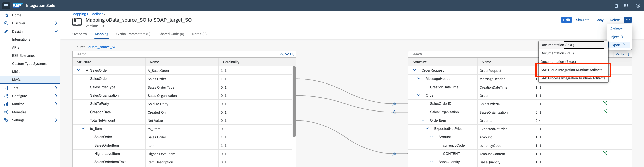Click the mapping guideline book icon

77,22
